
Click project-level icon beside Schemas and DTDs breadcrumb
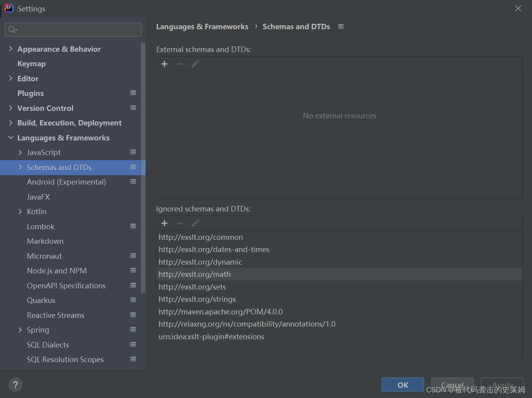(341, 26)
